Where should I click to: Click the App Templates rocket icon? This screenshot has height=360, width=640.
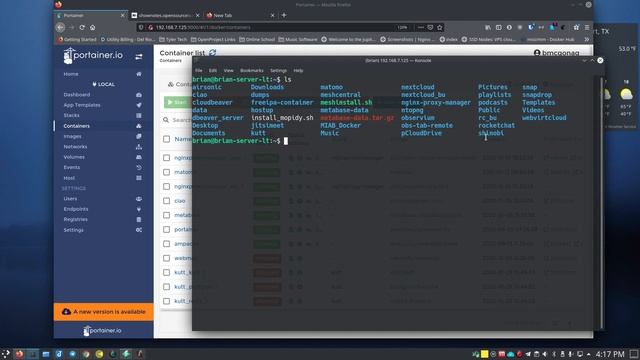[139, 105]
